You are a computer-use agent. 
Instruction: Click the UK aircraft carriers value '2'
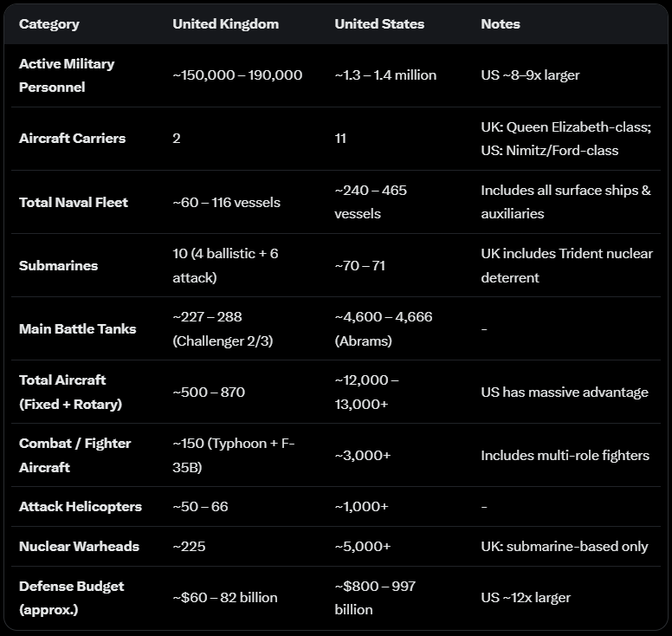point(177,139)
